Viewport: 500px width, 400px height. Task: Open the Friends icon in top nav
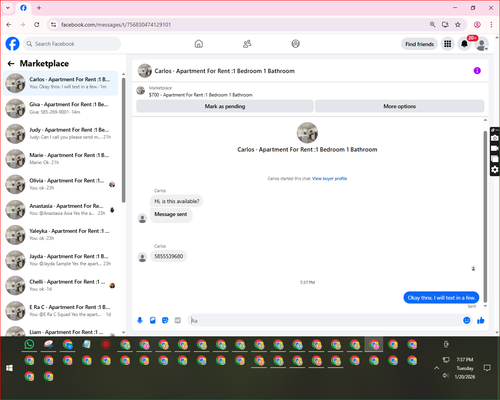[247, 44]
